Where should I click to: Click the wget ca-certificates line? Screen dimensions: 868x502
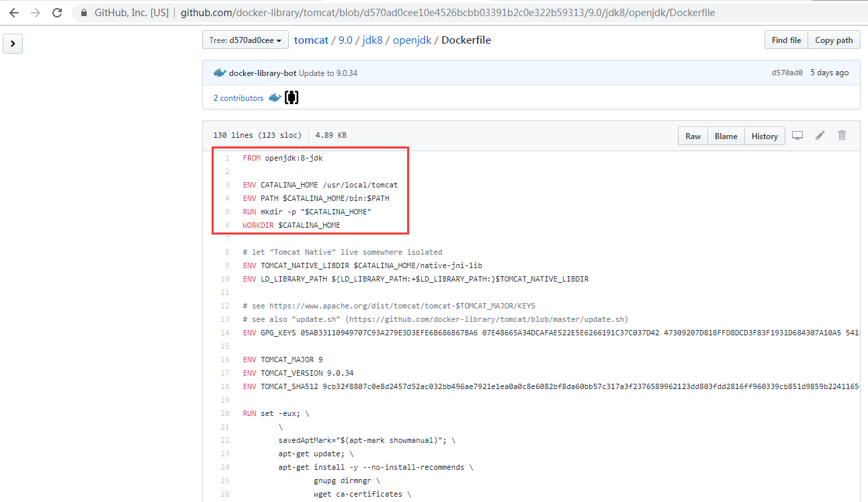point(362,494)
